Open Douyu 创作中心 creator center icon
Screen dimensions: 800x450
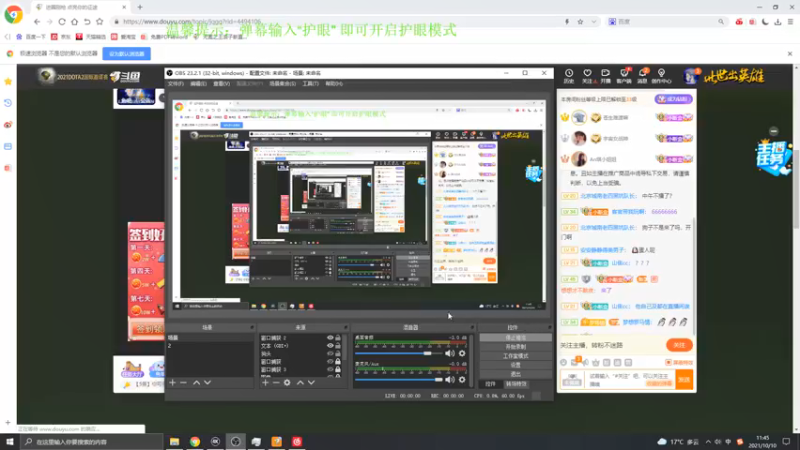tap(661, 76)
